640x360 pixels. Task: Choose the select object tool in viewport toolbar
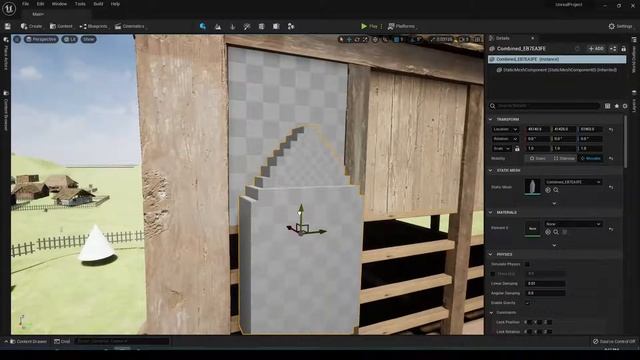(x=341, y=39)
